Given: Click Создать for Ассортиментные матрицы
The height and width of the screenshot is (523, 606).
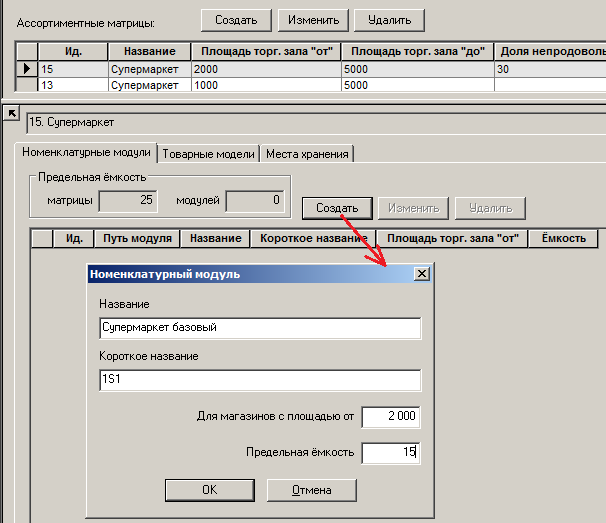Looking at the screenshot, I should [236, 20].
